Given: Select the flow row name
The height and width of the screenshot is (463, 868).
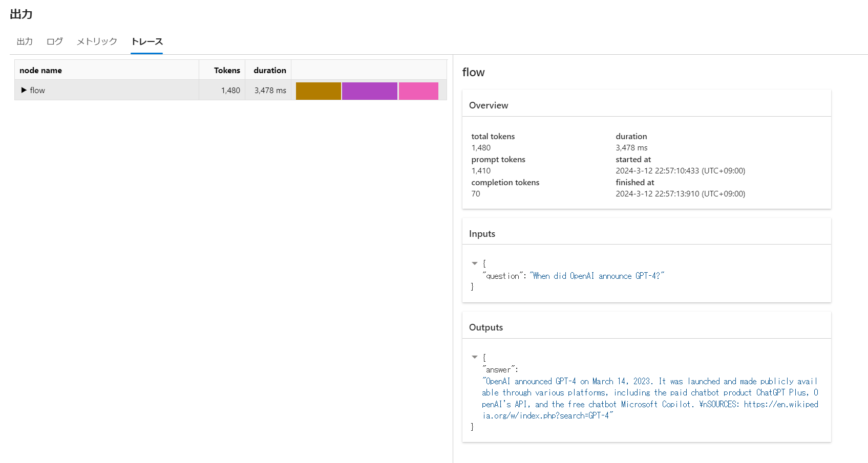Looking at the screenshot, I should 37,90.
